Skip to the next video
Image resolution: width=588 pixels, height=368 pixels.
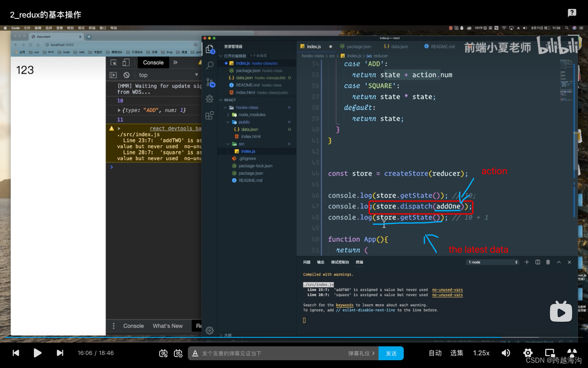60,353
